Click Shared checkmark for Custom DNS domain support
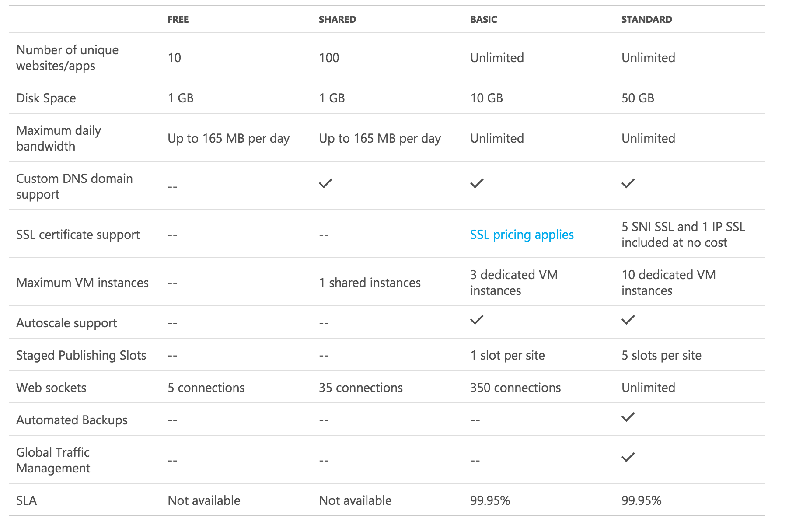Screen dimensions: 789x532 pos(325,183)
